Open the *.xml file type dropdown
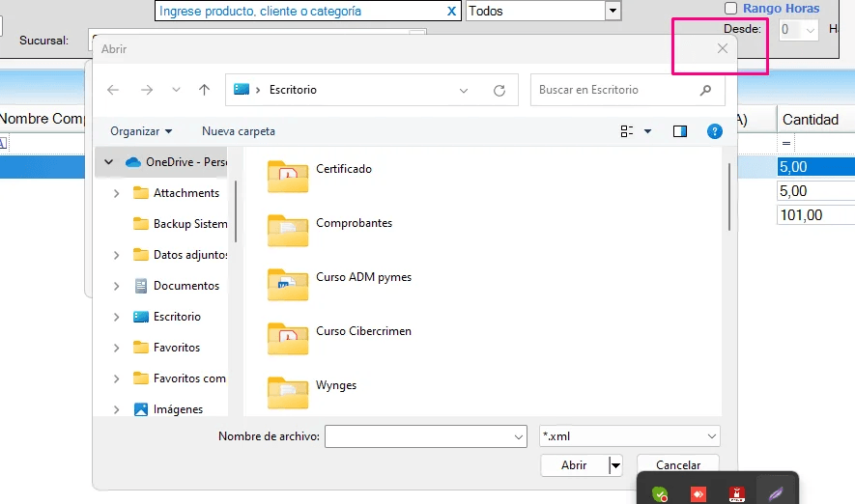Image resolution: width=855 pixels, height=504 pixels. 629,436
